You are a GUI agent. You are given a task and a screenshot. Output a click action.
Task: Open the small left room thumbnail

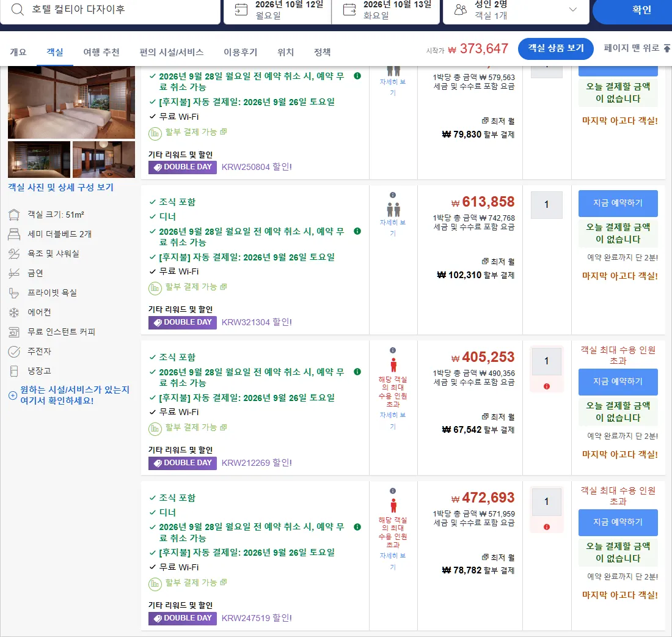39,159
